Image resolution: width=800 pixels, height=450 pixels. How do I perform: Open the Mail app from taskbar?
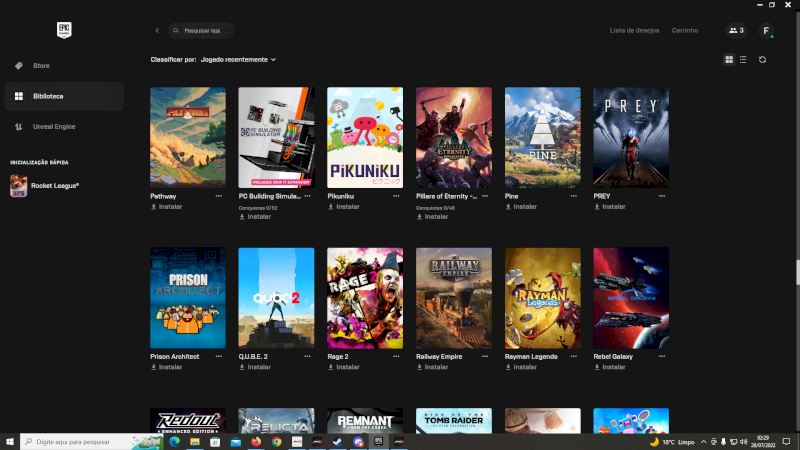(x=236, y=442)
